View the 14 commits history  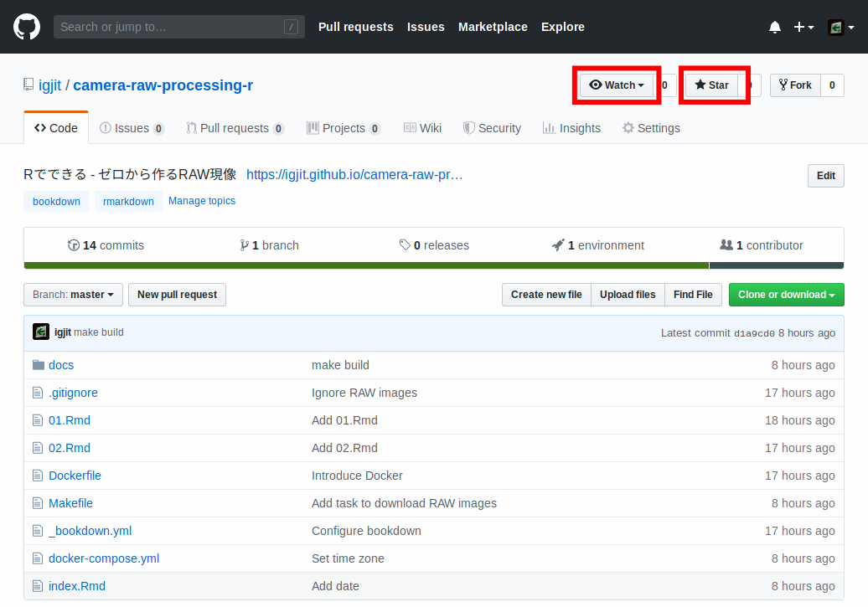[x=106, y=245]
